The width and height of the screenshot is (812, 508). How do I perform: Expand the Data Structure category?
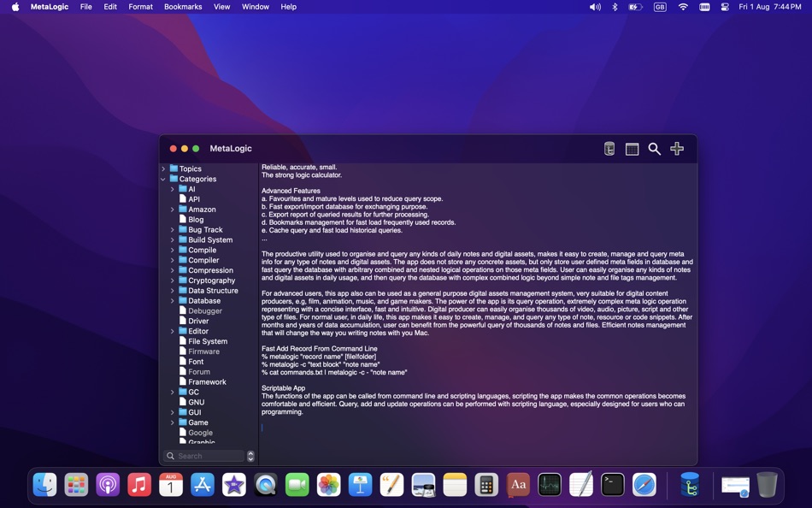click(x=173, y=291)
